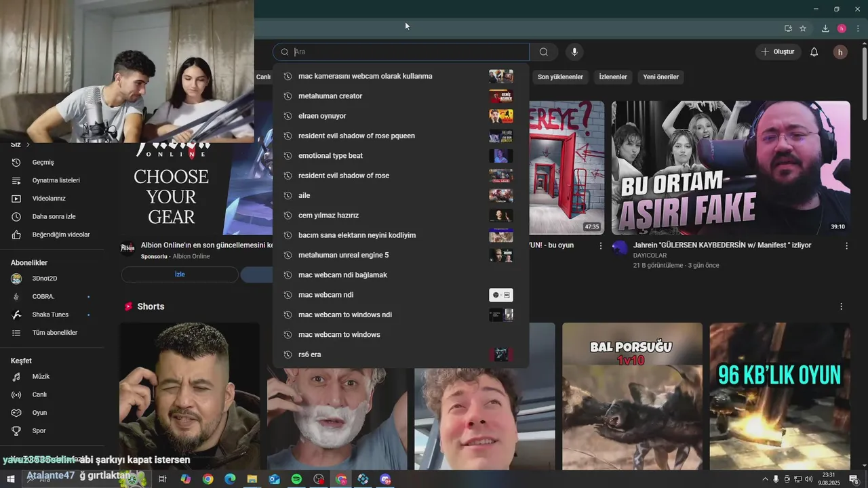Open File Explorer from taskbar

(252, 479)
